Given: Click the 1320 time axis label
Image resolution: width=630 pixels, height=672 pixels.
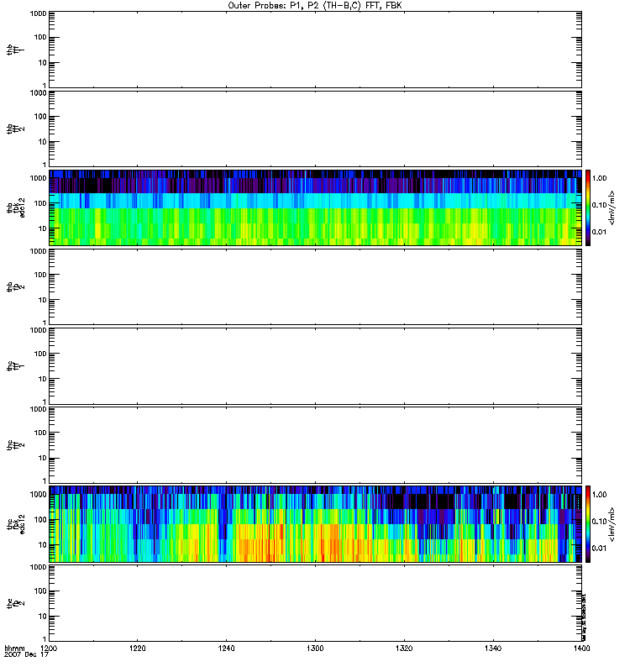Looking at the screenshot, I should click(x=404, y=648).
